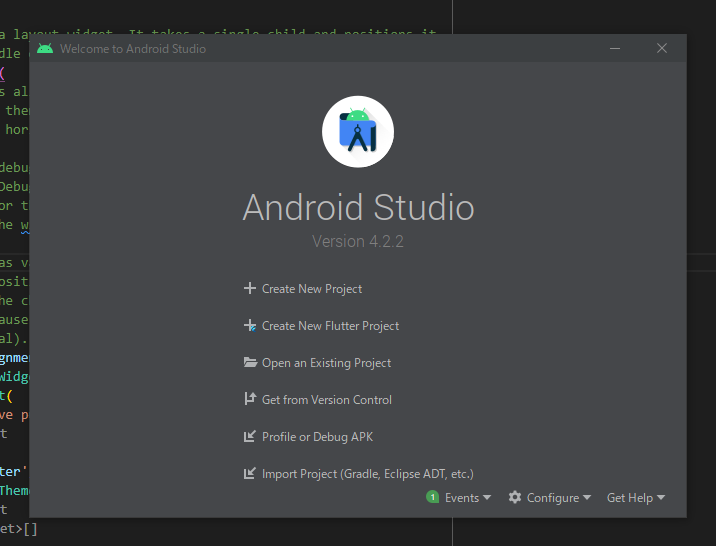
Task: Click the green Android icon in the title bar
Action: point(45,48)
